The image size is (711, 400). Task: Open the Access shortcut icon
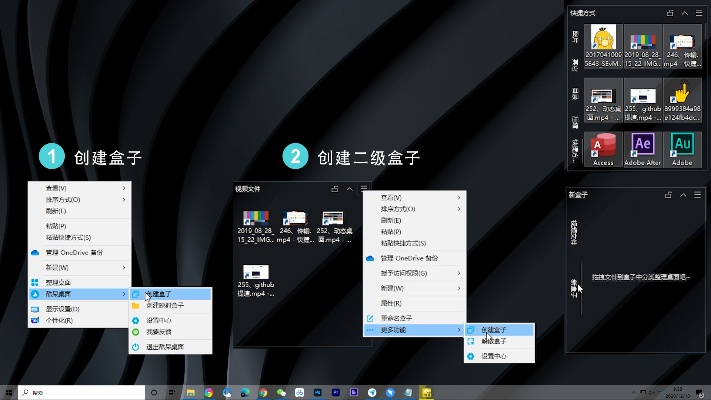[x=603, y=147]
